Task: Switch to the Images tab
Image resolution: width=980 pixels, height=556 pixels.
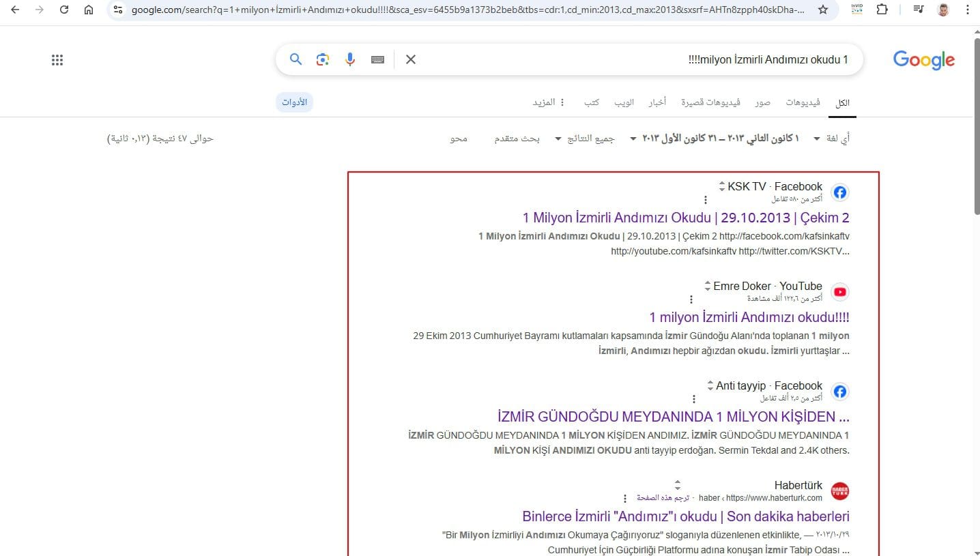Action: point(762,102)
